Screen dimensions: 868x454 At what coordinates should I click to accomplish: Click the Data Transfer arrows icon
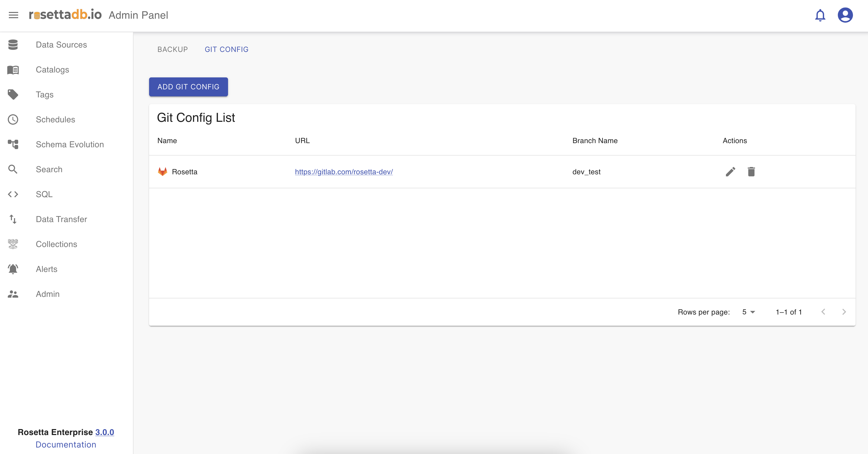[13, 219]
